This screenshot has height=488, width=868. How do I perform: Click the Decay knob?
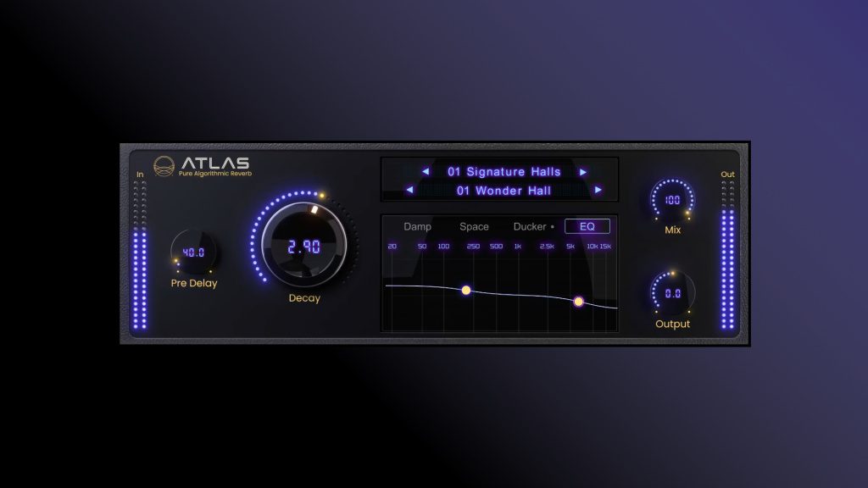[x=304, y=245]
